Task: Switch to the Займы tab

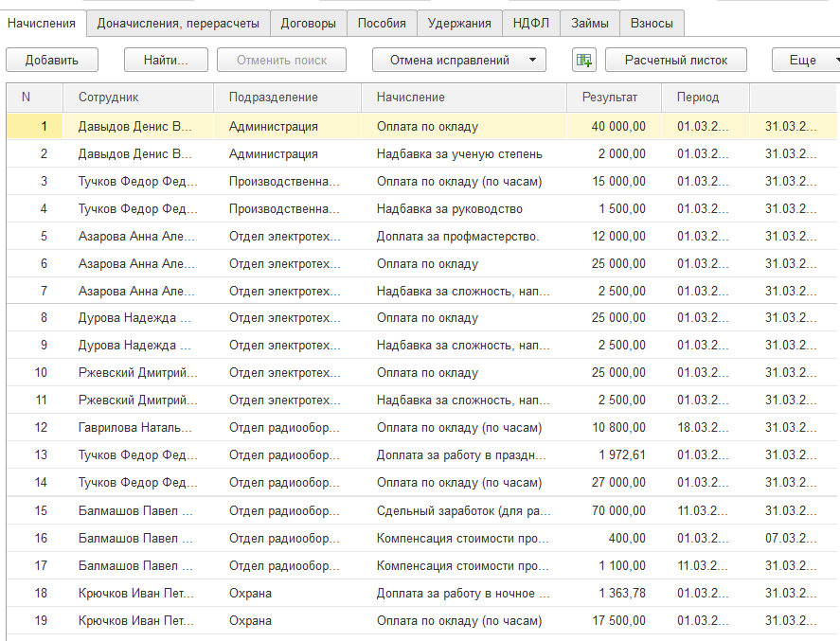Action: point(591,24)
